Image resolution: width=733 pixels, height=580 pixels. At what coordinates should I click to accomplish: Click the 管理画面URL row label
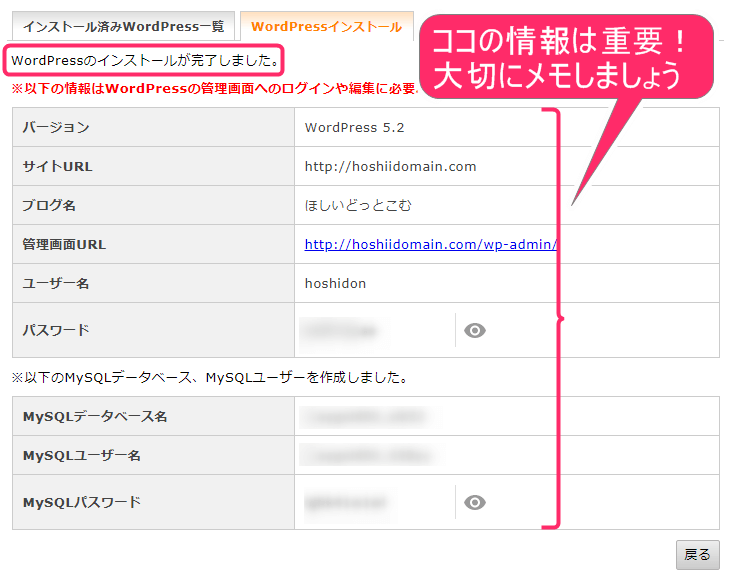pos(64,244)
